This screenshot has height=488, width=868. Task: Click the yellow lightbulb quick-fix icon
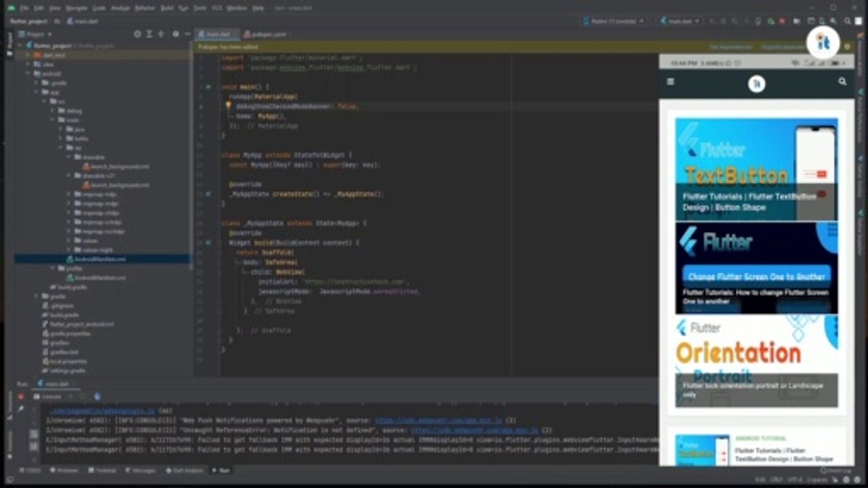[x=229, y=106]
